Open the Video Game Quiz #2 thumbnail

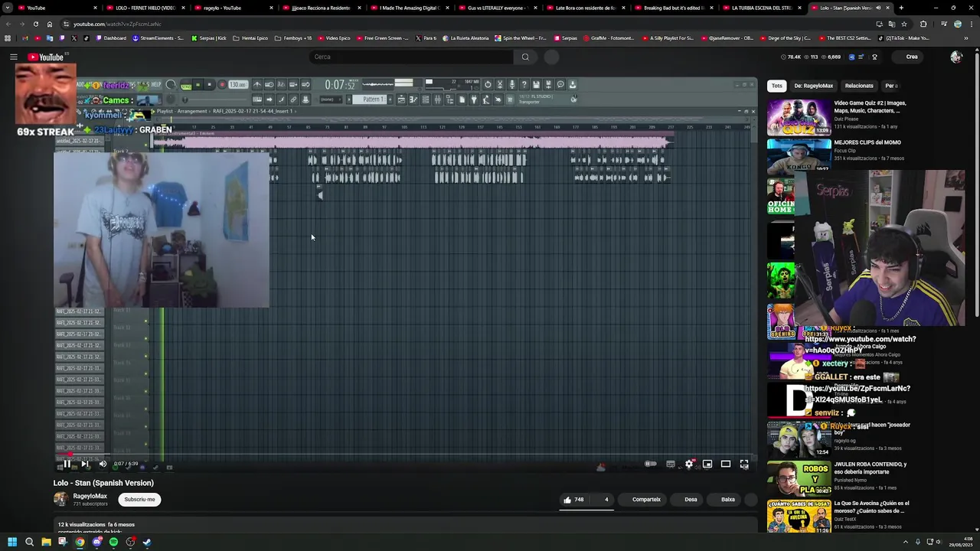point(799,118)
